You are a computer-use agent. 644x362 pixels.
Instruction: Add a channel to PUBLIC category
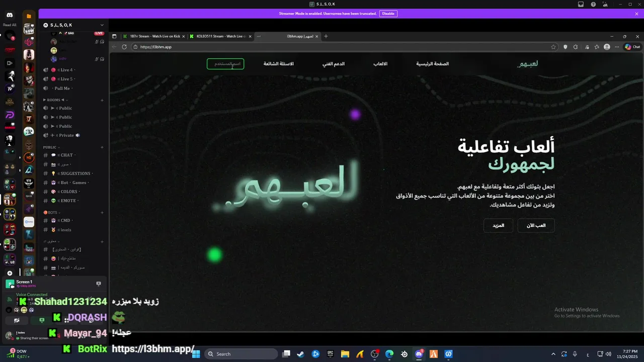coord(102,147)
